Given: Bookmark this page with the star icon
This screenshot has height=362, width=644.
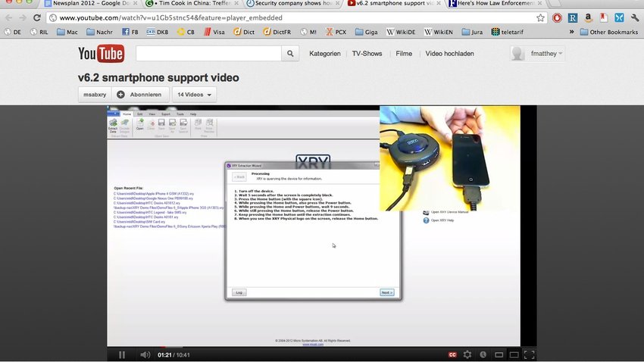Looking at the screenshot, I should (540, 18).
